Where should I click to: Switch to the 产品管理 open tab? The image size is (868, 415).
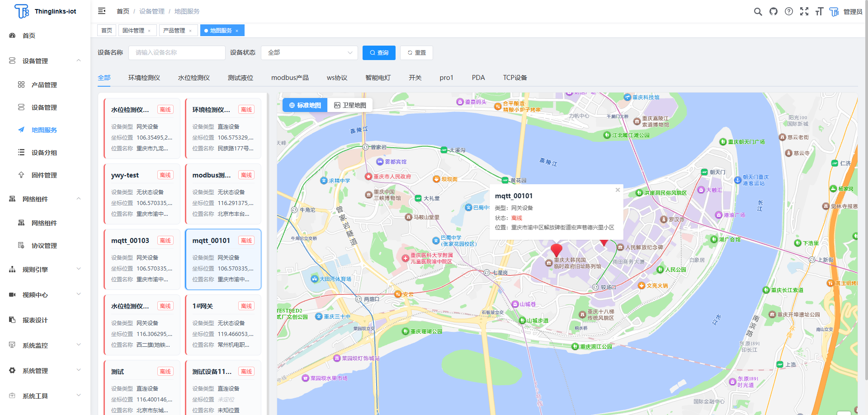coord(175,30)
